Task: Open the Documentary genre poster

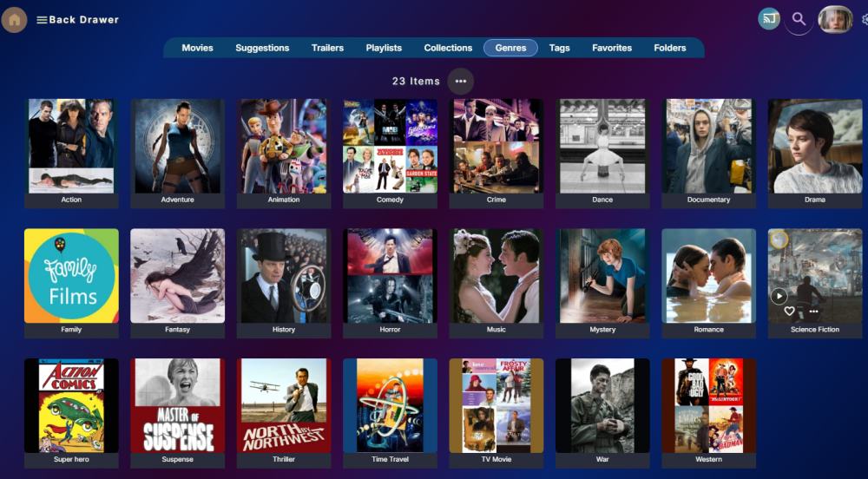Action: pyautogui.click(x=709, y=146)
